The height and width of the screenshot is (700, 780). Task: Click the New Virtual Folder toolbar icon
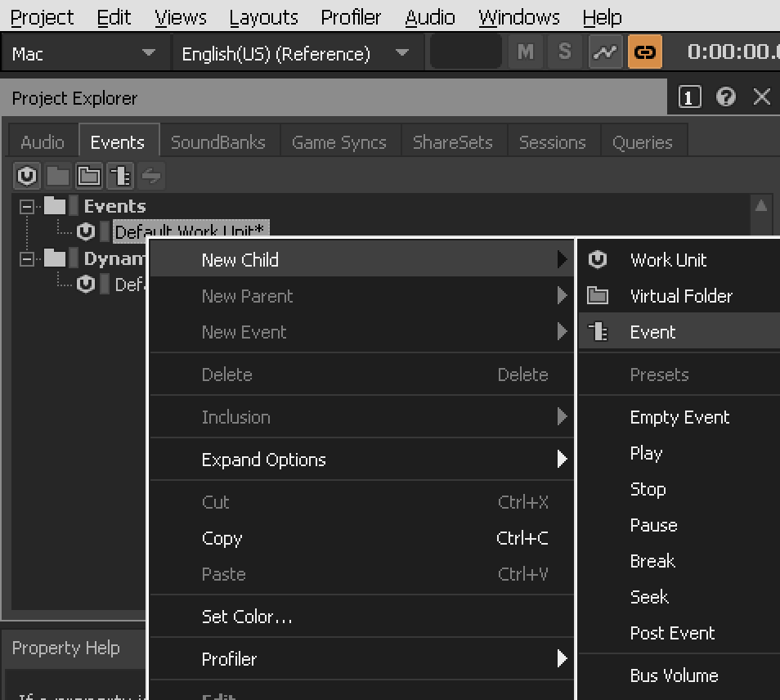pos(89,176)
